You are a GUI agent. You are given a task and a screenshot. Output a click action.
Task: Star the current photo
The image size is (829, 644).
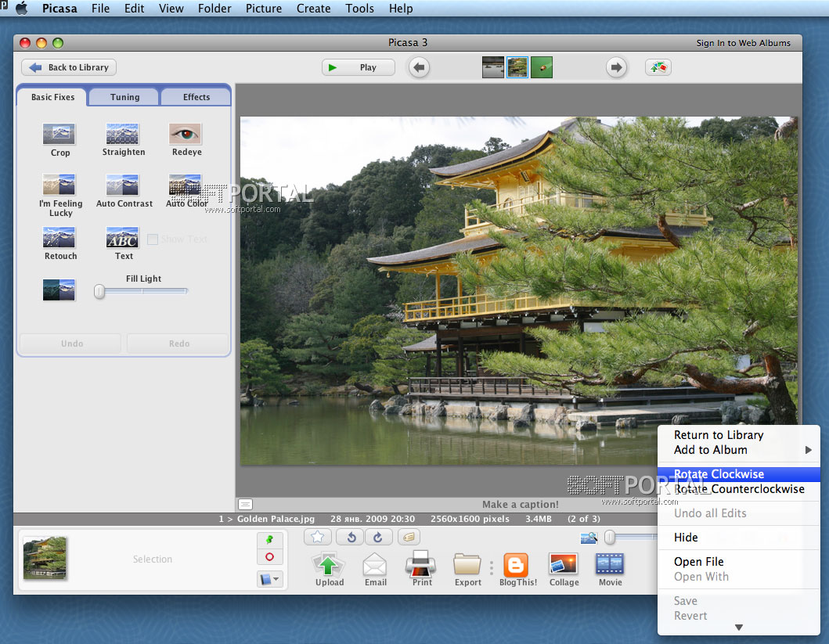[x=318, y=537]
